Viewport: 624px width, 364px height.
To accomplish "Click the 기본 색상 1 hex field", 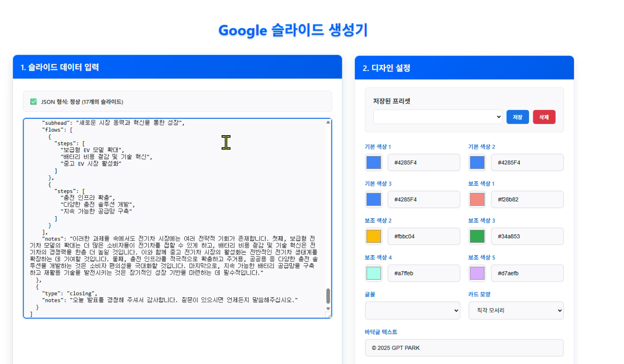I will click(x=424, y=162).
